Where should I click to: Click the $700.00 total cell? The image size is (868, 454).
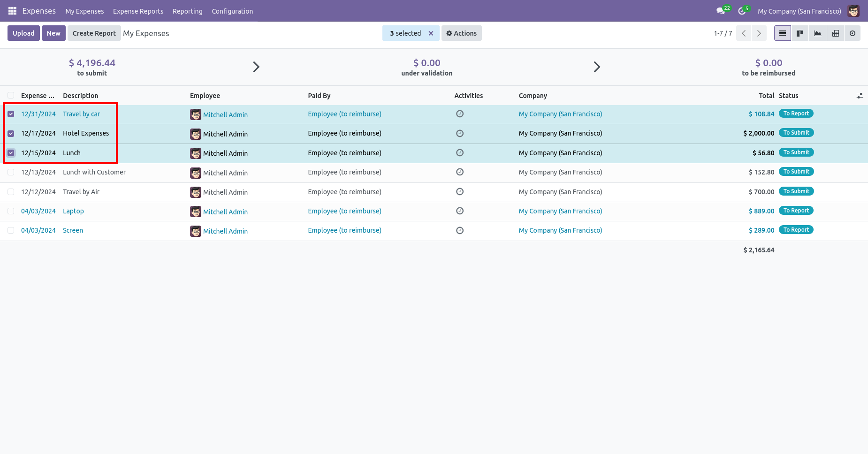click(761, 192)
